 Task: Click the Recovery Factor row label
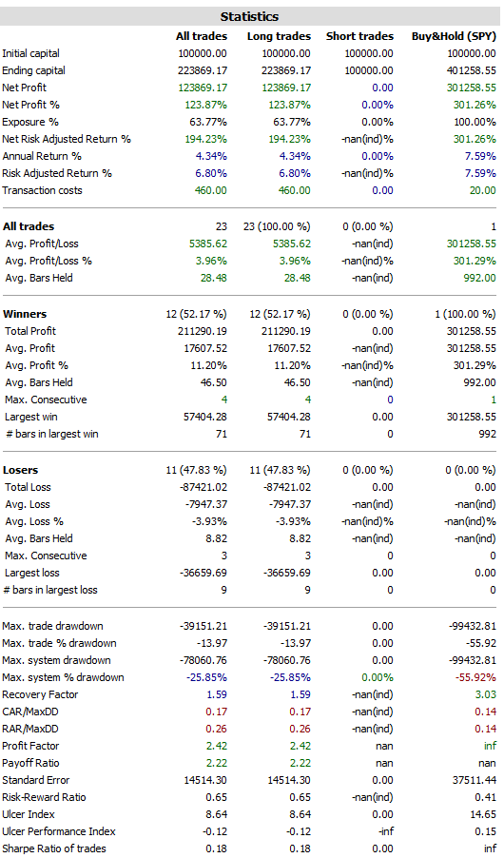point(40,694)
